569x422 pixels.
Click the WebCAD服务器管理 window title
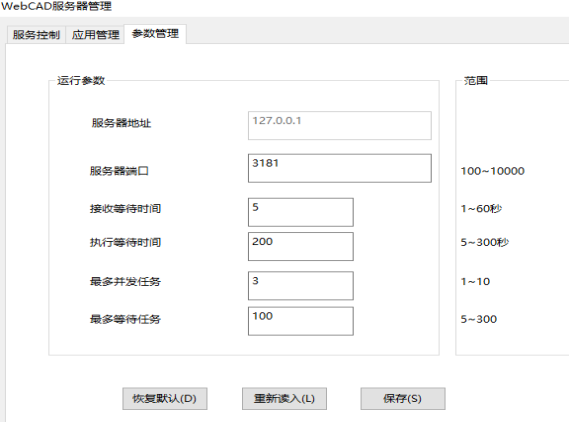[x=56, y=6]
